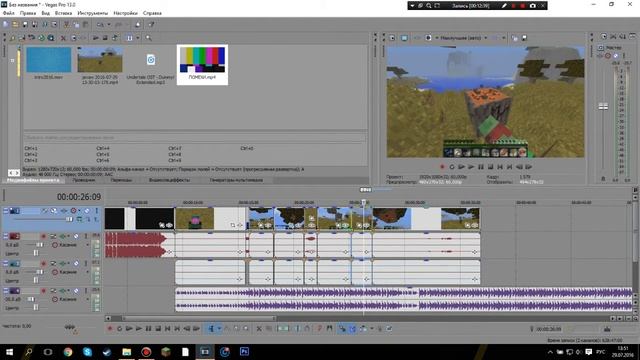Copy snapshot to clipboard in preview toolbar

(515, 38)
